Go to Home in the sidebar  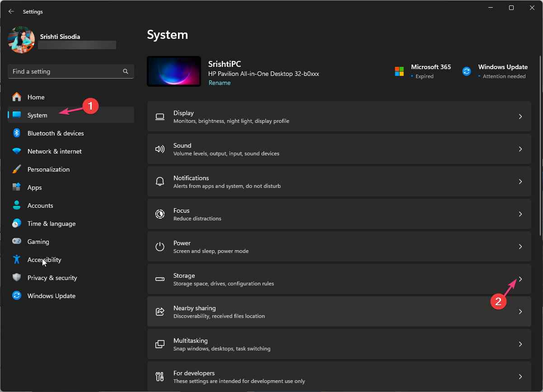[x=37, y=97]
